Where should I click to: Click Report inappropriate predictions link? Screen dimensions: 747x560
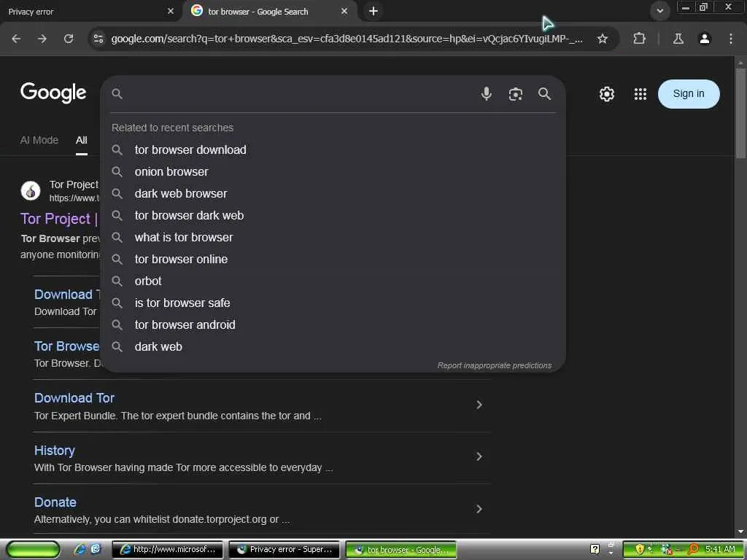(495, 365)
